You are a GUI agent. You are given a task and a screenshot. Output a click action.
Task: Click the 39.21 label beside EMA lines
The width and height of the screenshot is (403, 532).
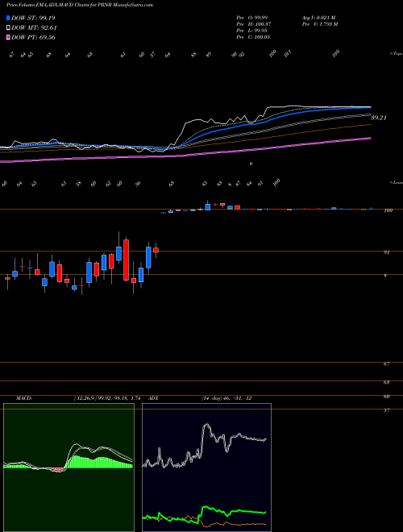click(x=379, y=118)
